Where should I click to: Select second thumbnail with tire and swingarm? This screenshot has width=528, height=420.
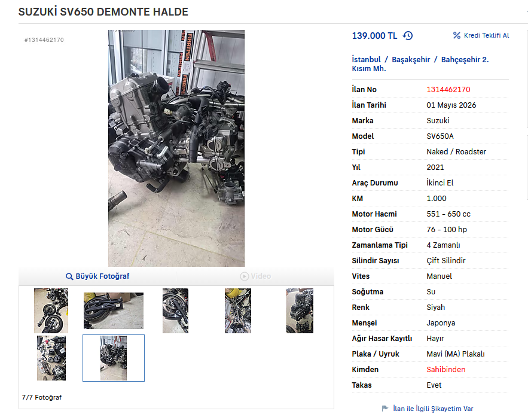[114, 311]
